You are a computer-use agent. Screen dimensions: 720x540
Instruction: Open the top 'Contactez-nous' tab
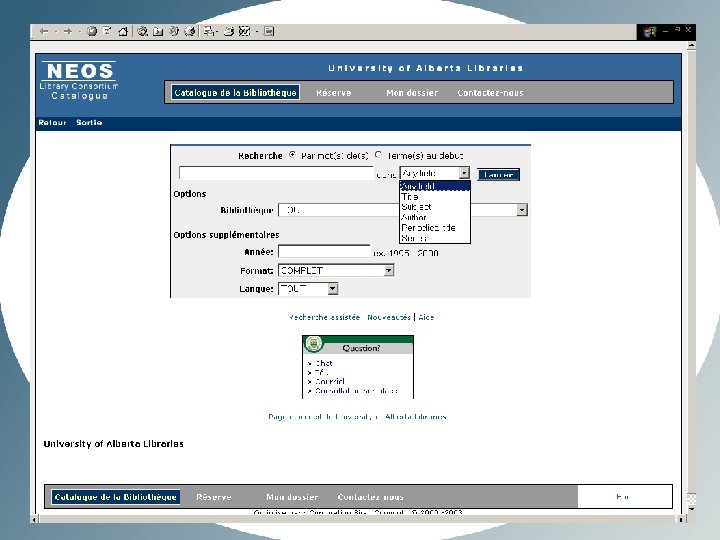point(490,93)
